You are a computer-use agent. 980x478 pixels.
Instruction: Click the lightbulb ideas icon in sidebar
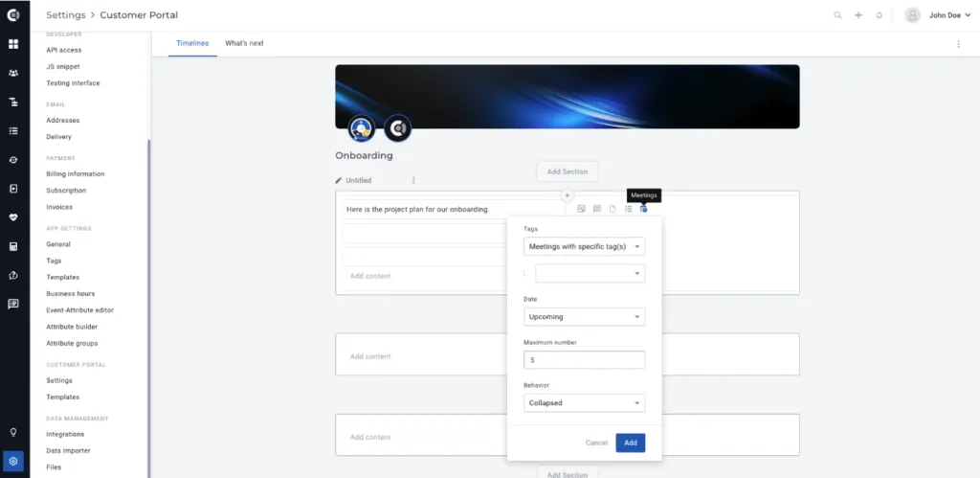point(13,432)
